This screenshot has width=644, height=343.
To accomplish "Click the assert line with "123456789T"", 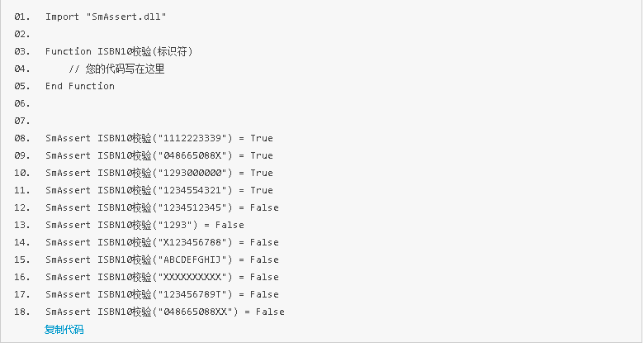I will tap(162, 294).
